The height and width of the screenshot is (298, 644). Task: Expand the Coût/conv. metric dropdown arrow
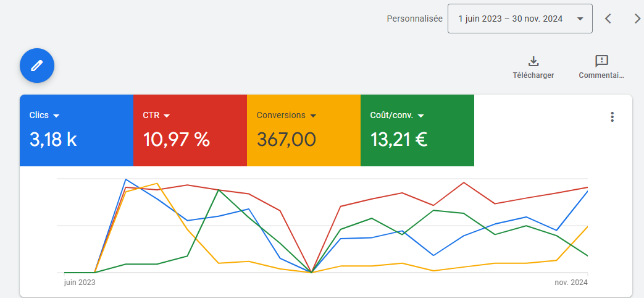click(x=420, y=116)
